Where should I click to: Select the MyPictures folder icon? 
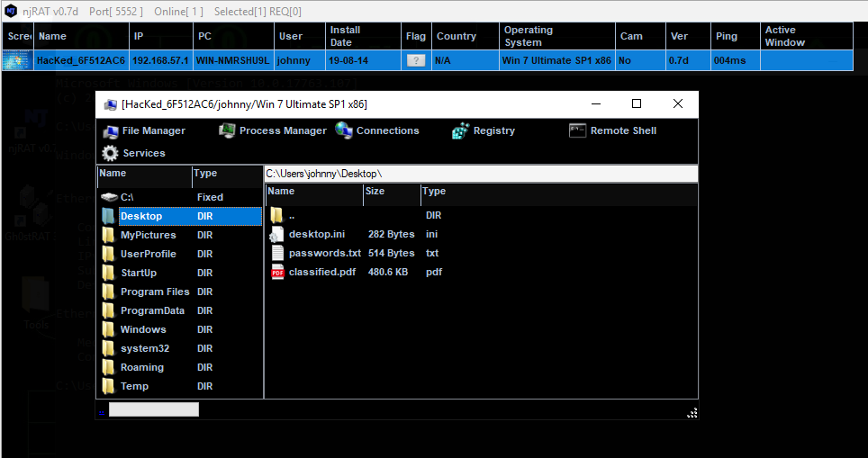pos(108,235)
